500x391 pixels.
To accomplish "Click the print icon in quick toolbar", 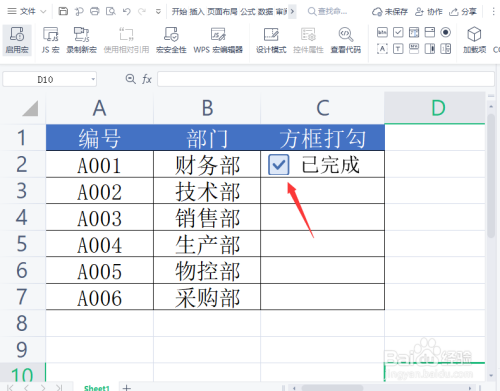I will [95, 12].
